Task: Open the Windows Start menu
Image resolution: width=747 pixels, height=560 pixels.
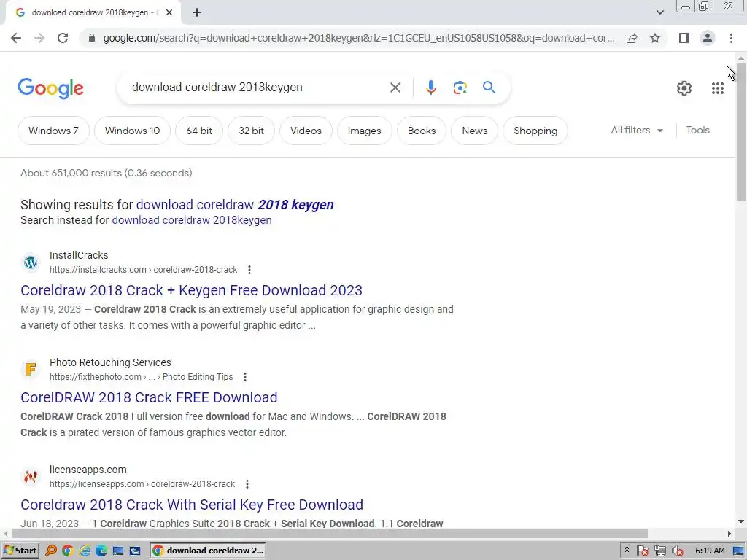Action: [20, 551]
